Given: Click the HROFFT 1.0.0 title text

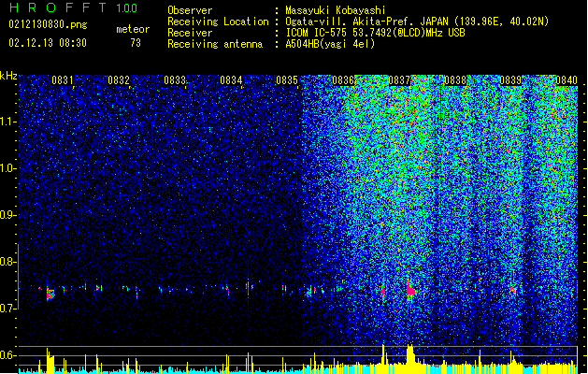Looking at the screenshot, I should (73, 7).
